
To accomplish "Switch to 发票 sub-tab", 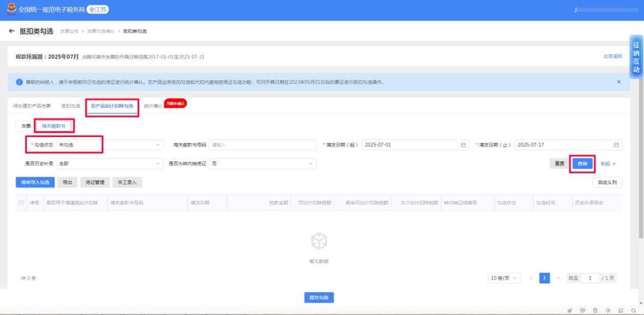I will coord(26,126).
